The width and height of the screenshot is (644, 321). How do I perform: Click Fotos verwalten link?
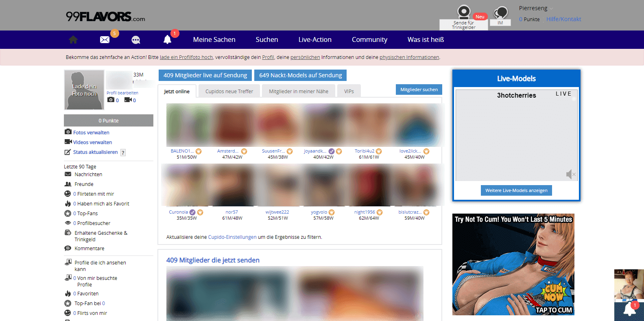click(91, 133)
